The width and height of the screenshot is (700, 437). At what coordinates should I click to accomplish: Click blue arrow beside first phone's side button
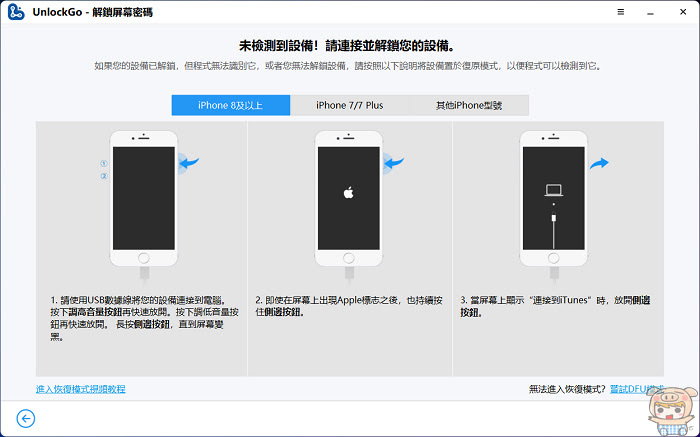pyautogui.click(x=190, y=162)
